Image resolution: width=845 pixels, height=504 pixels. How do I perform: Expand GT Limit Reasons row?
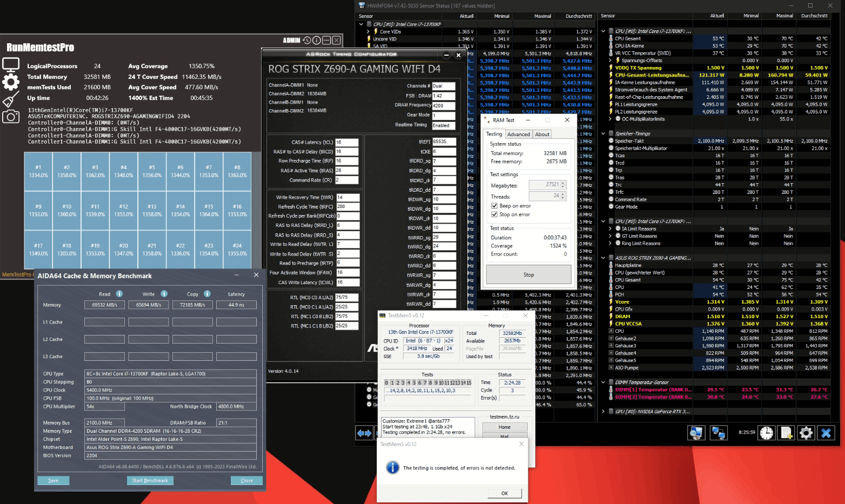611,236
